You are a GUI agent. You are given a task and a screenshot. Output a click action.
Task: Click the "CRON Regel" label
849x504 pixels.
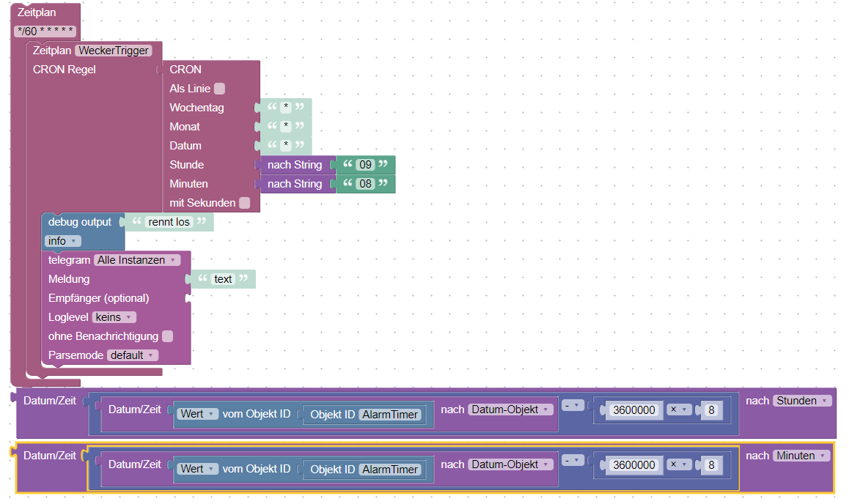click(x=64, y=69)
